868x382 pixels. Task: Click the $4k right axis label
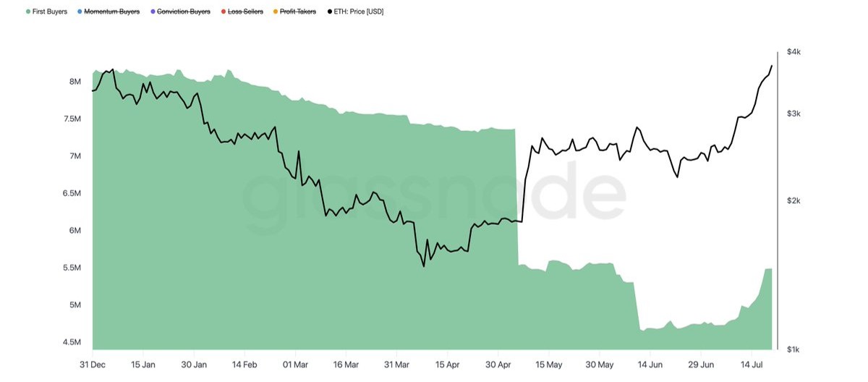pyautogui.click(x=793, y=53)
